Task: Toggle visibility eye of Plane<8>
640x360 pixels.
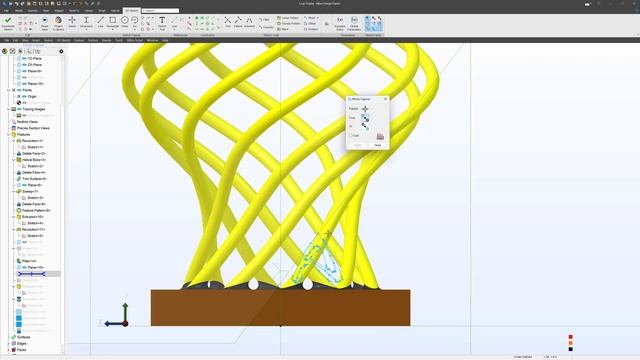Action: coord(24,71)
